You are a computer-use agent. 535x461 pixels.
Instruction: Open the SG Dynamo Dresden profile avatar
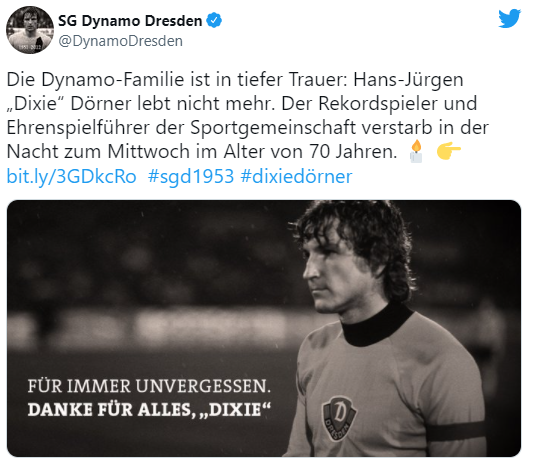(x=30, y=30)
